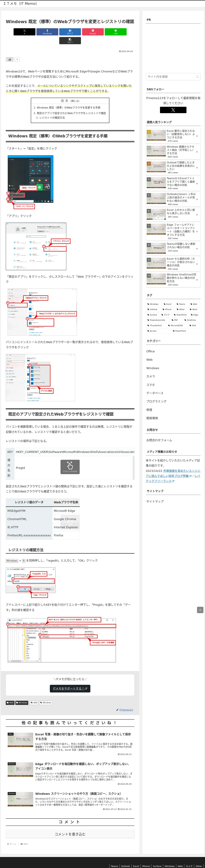
Task: Share on Facebook button
Action: (47, 32)
